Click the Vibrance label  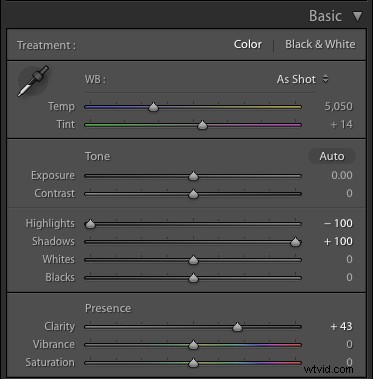54,344
